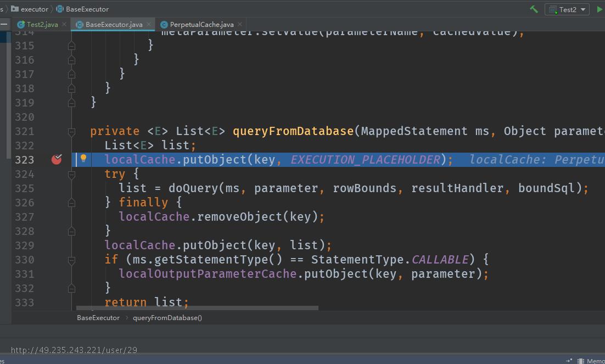Toggle the fold end marker at line 315
Screen dimensions: 605x364
(x=71, y=46)
